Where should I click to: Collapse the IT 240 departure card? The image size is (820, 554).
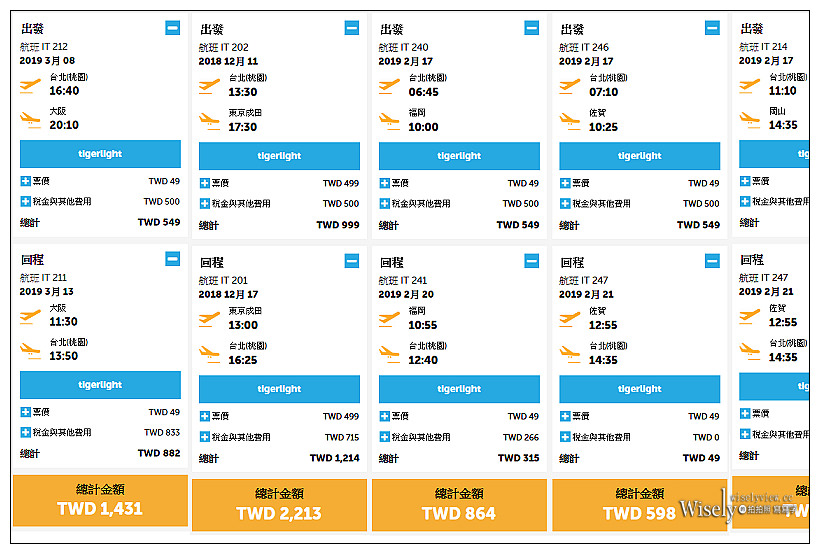point(532,28)
